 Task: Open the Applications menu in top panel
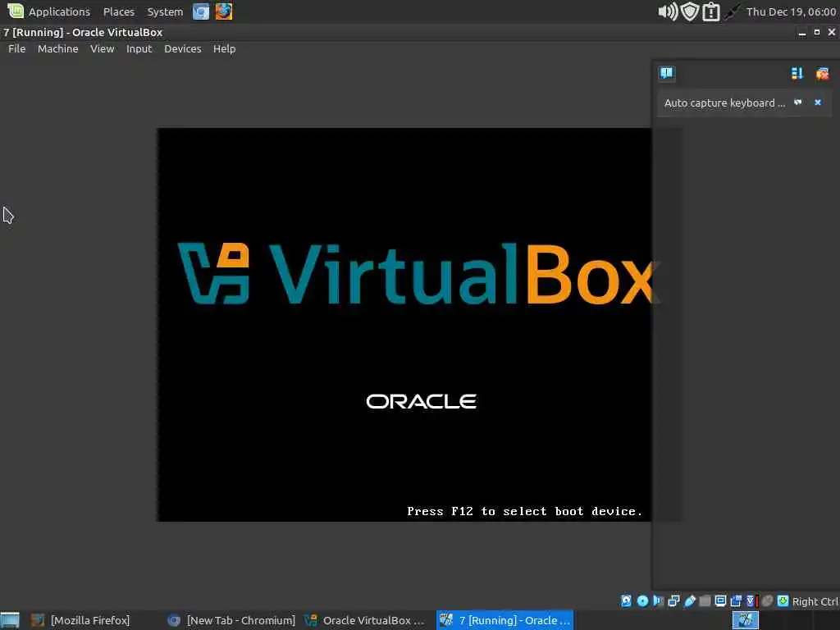(x=59, y=11)
